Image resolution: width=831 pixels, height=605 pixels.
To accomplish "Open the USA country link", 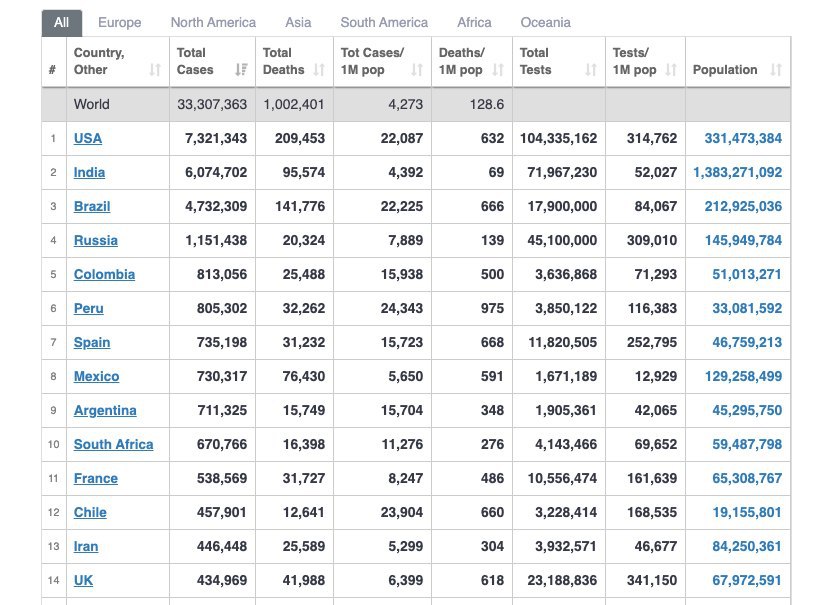I will [88, 139].
